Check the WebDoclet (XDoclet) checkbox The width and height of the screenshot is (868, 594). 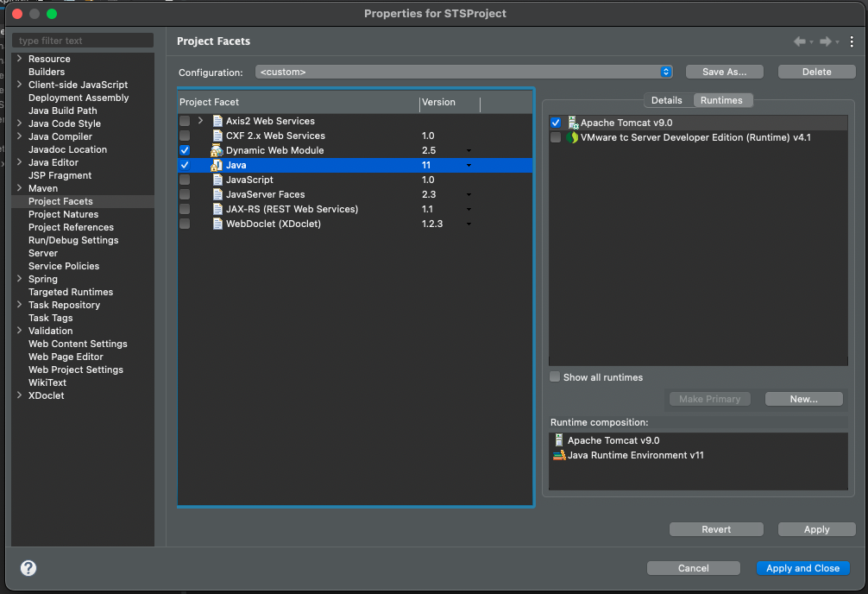point(185,224)
